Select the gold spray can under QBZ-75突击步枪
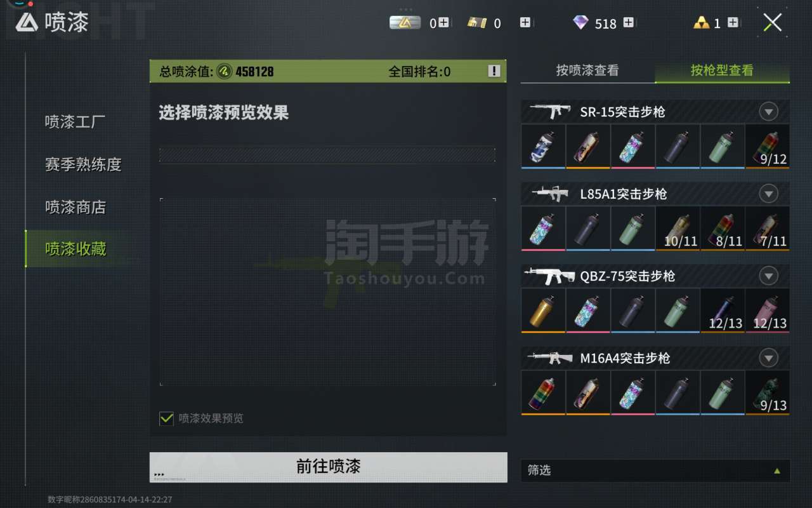Screen dimensions: 812x508 [544, 311]
